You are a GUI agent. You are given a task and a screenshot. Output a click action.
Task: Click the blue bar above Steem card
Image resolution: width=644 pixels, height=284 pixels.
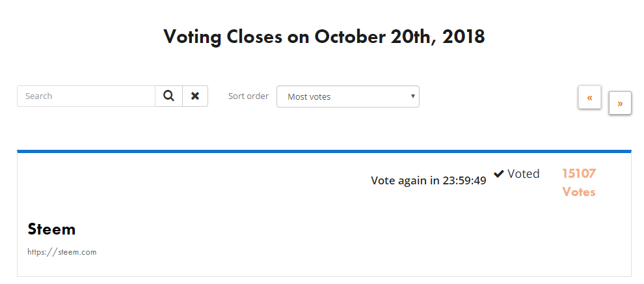(323, 151)
